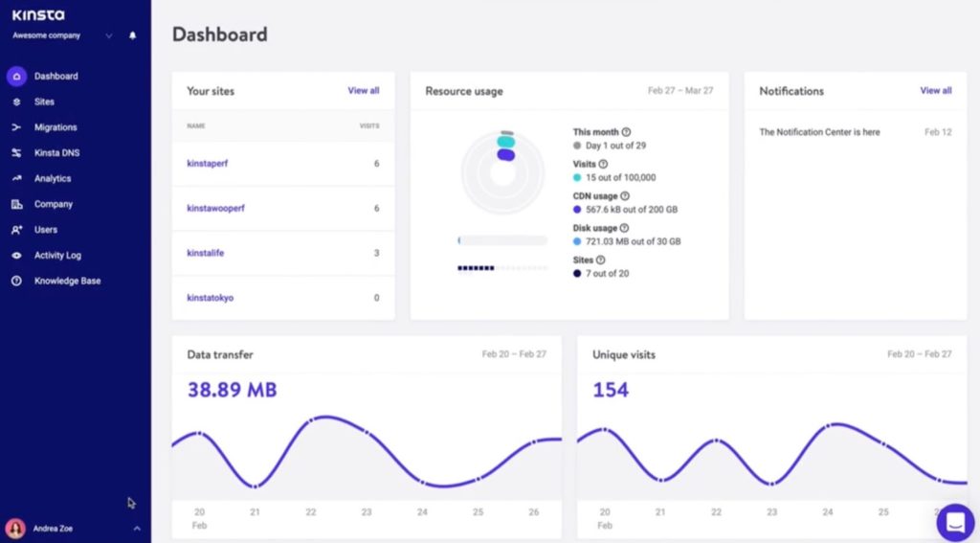980x543 pixels.
Task: Click '7 out of 20' sites text
Action: coord(608,273)
